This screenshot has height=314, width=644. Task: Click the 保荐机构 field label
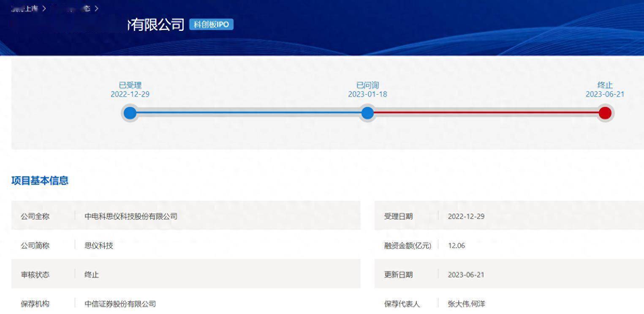[x=35, y=304]
